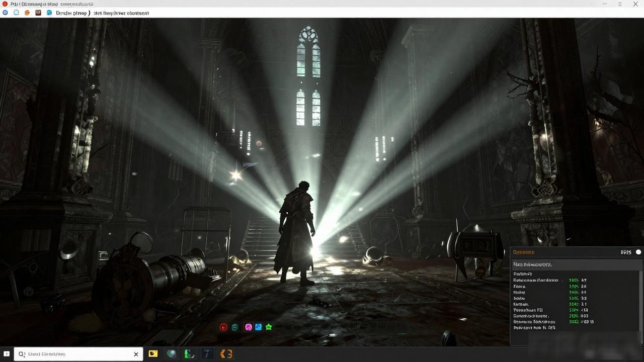Use the green star hotbar icon

(x=269, y=327)
